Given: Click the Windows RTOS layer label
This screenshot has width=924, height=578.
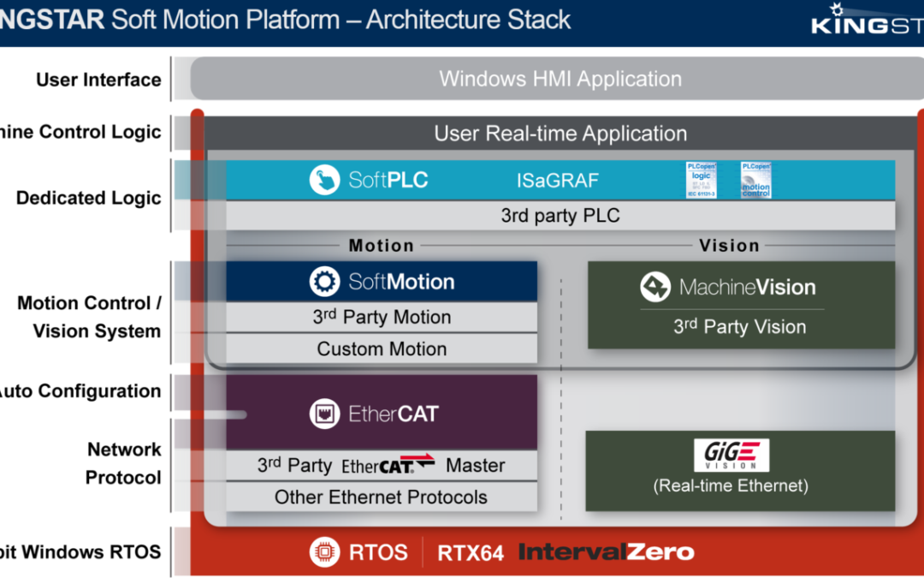Looking at the screenshot, I should 80,552.
